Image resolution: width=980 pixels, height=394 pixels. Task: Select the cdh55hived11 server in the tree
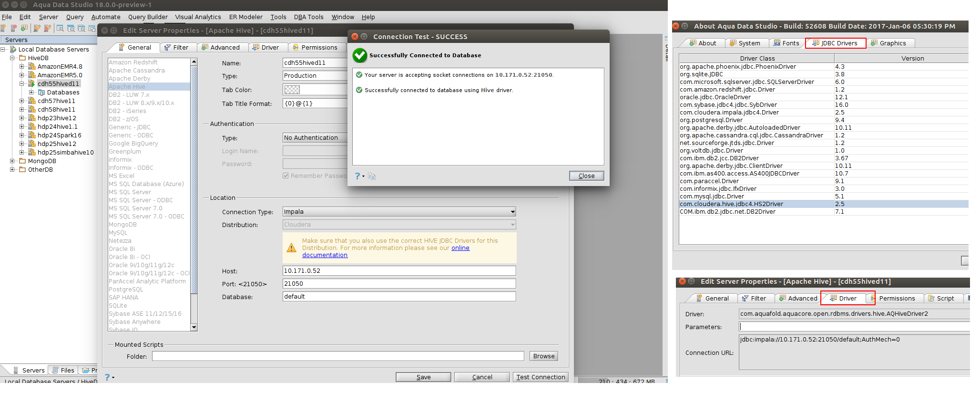(x=58, y=83)
